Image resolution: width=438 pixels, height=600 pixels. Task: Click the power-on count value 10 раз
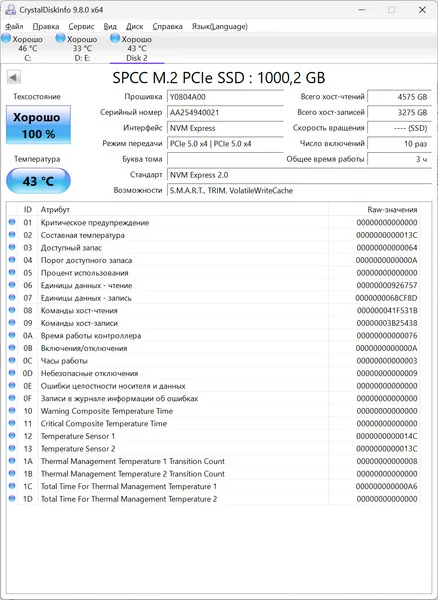[x=399, y=144]
